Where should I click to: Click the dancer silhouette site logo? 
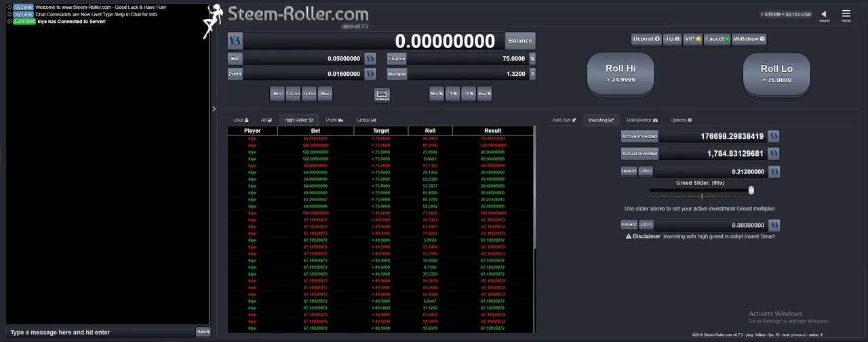click(214, 20)
